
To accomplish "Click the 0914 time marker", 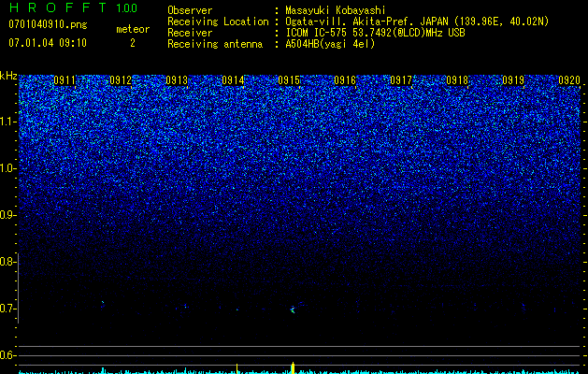I will tap(233, 80).
